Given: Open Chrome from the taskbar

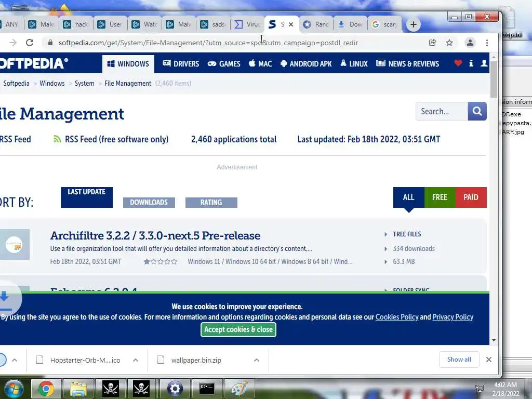Looking at the screenshot, I should tap(46, 389).
